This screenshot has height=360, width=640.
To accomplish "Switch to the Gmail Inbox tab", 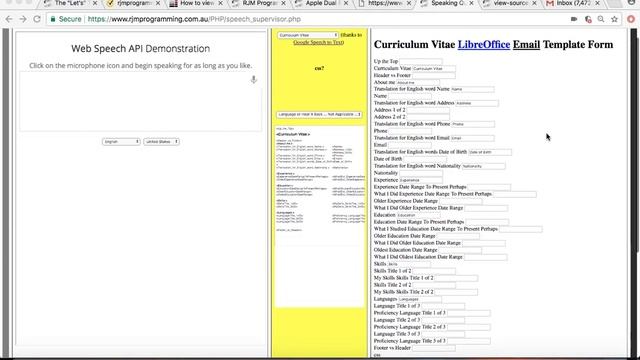I will click(573, 3).
